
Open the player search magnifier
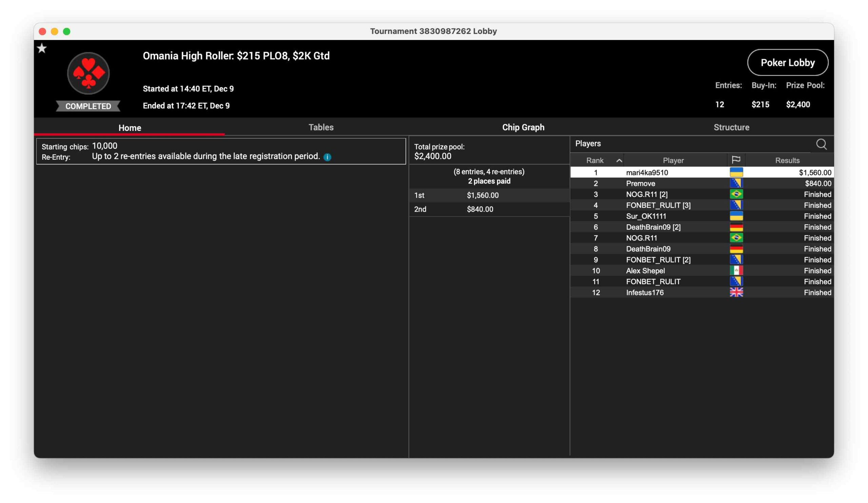[821, 144]
